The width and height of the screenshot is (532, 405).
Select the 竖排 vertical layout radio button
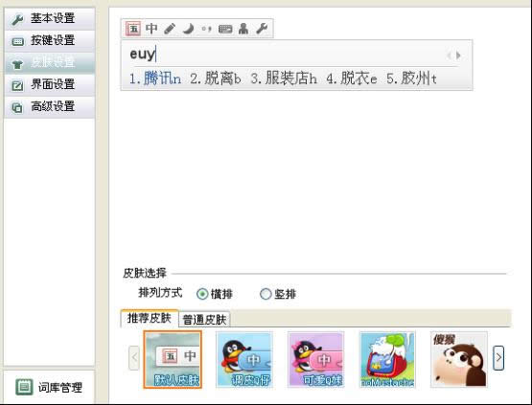(266, 294)
